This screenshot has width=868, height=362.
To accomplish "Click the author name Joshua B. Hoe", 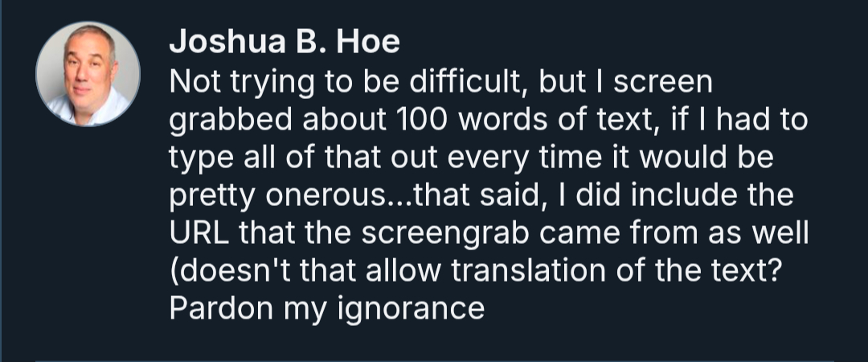I will coord(285,43).
